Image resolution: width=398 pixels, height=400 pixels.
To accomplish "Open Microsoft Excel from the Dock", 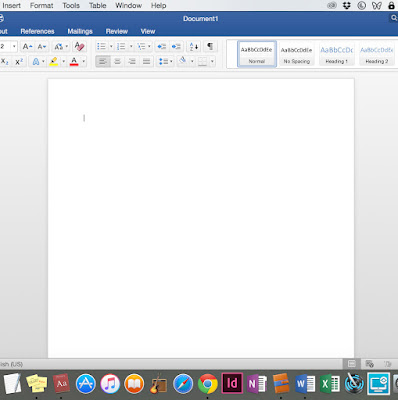I will click(x=329, y=384).
